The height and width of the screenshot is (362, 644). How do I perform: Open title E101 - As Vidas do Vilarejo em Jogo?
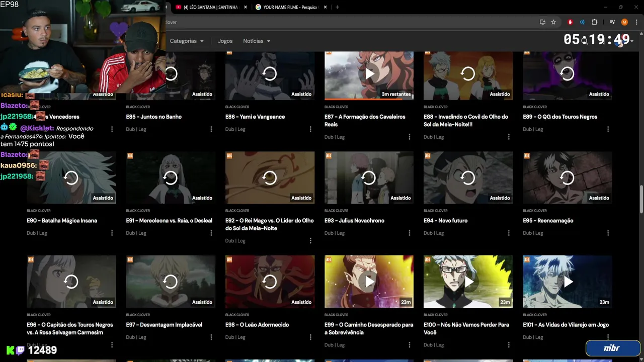click(567, 325)
